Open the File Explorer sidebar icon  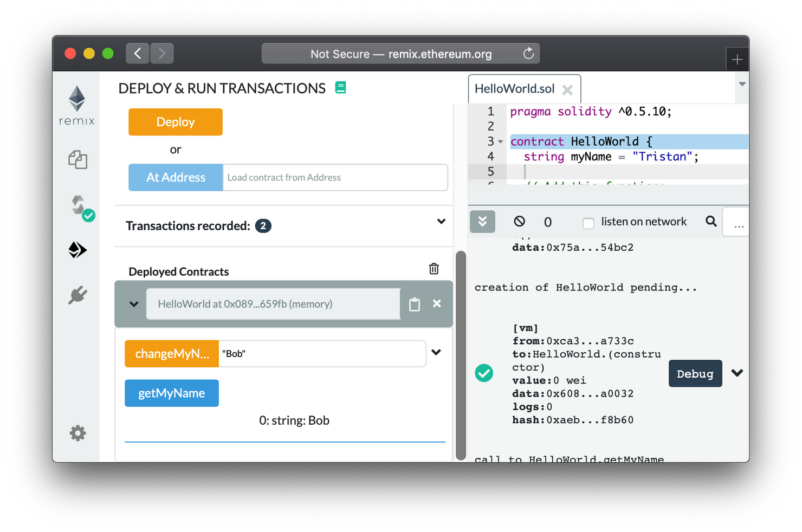[77, 160]
